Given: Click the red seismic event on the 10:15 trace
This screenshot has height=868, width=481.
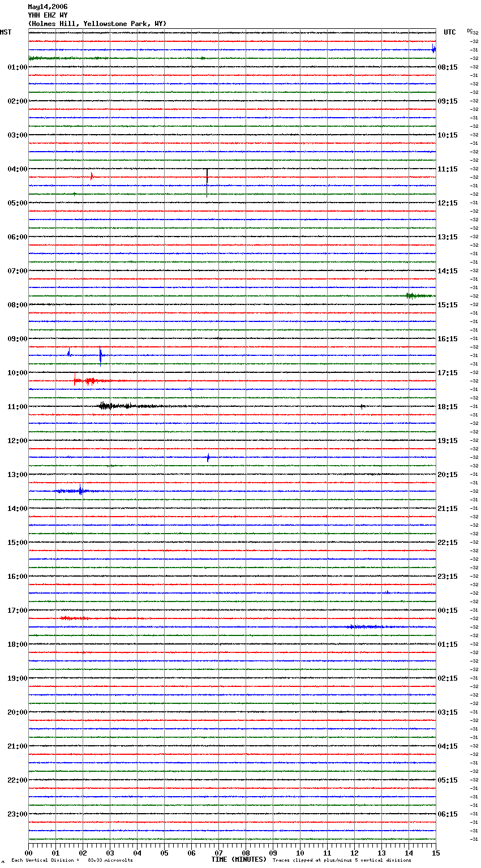Looking at the screenshot, I should pos(91,381).
